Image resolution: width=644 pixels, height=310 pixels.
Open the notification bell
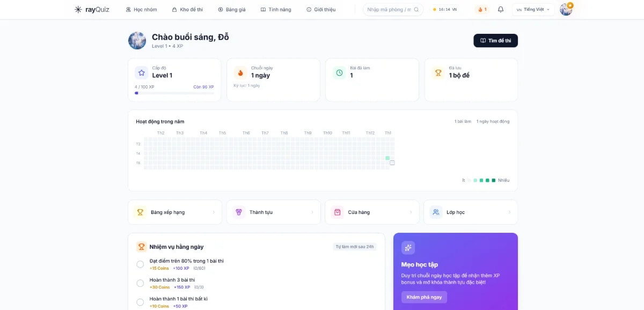[501, 9]
